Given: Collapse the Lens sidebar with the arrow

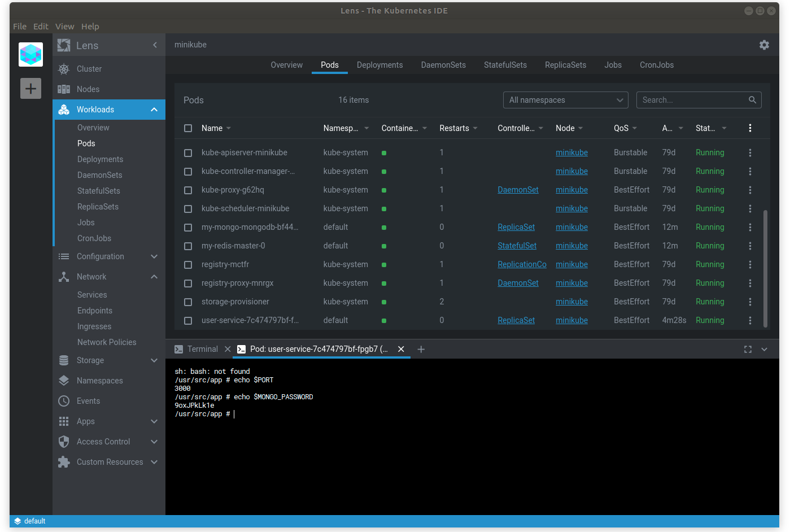Looking at the screenshot, I should [x=155, y=45].
